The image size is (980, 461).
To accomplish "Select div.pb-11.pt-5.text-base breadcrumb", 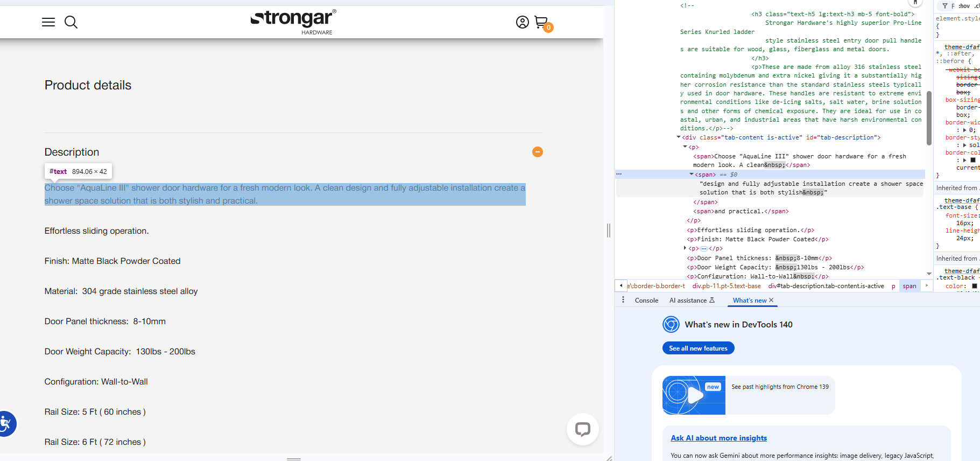I will 727,286.
